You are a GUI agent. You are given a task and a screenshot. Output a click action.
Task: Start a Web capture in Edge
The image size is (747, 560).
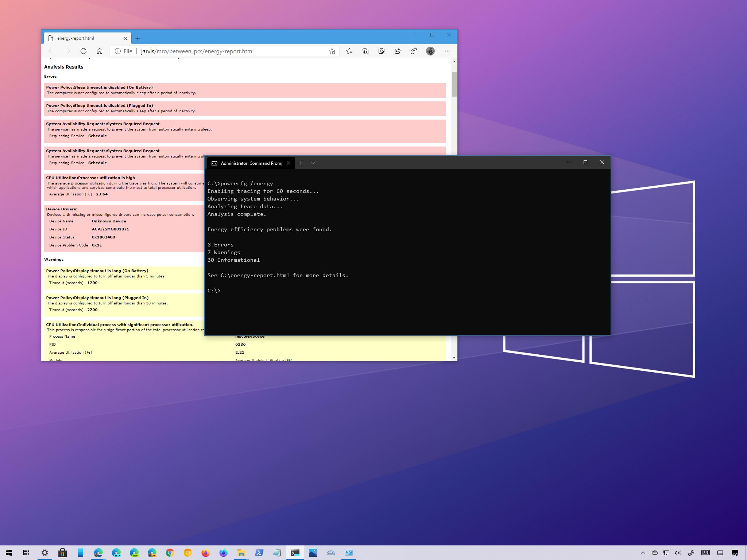click(x=381, y=51)
